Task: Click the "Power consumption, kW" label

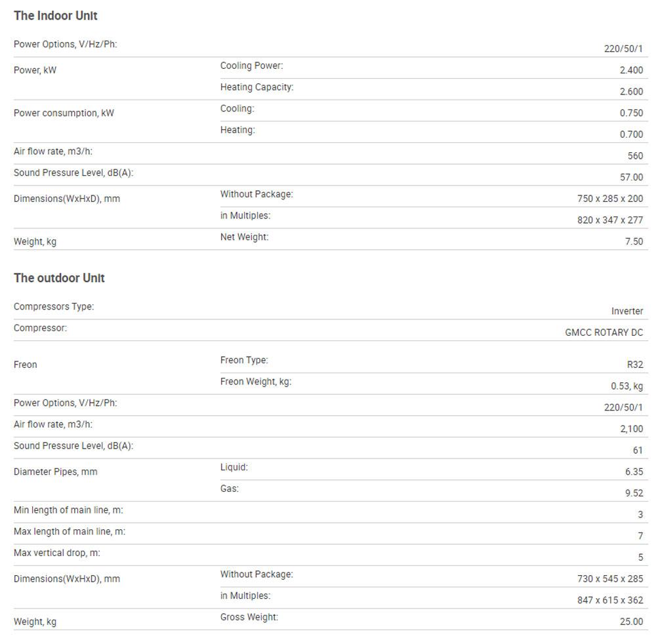Action: coord(64,113)
